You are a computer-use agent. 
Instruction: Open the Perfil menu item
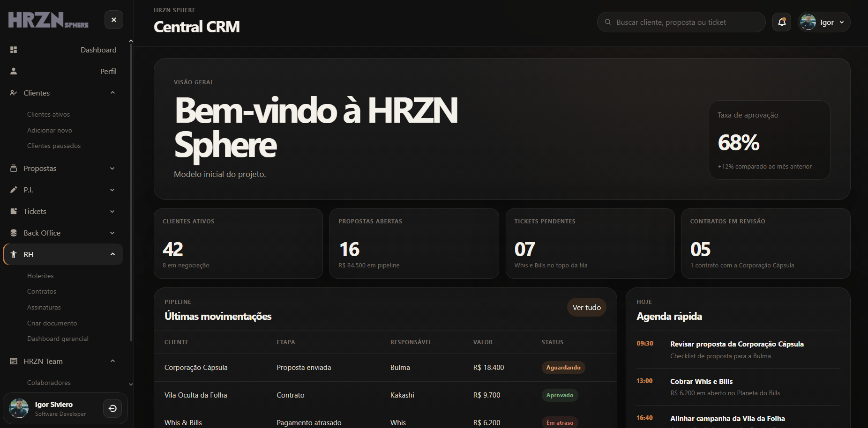coord(63,71)
